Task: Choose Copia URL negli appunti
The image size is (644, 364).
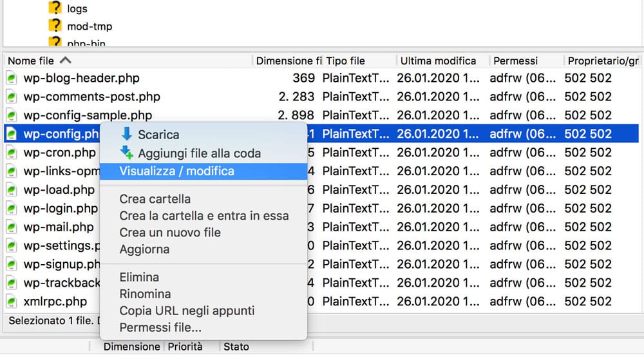Action: point(187,311)
